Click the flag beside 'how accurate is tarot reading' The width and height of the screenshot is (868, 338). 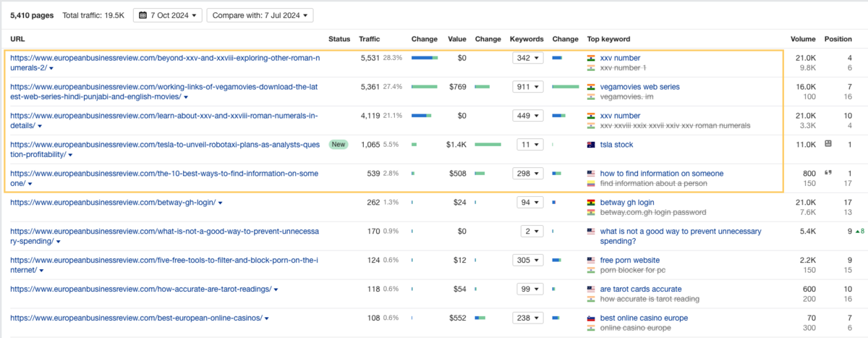591,299
